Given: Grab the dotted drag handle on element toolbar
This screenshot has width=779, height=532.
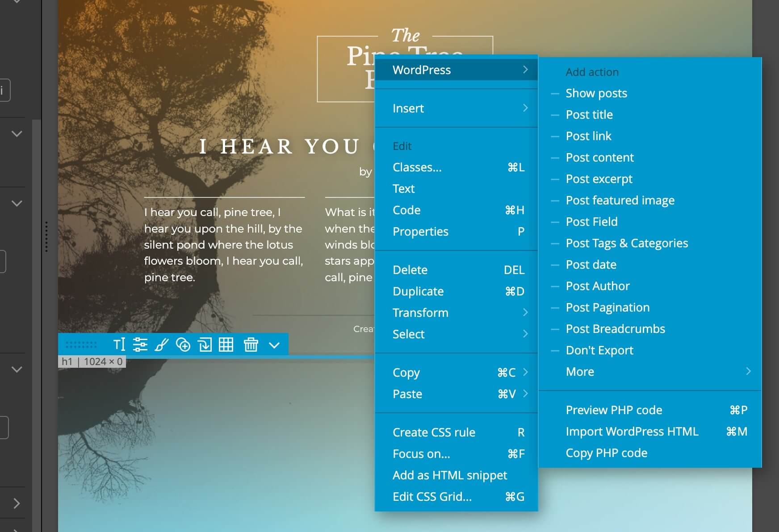Looking at the screenshot, I should [x=81, y=345].
